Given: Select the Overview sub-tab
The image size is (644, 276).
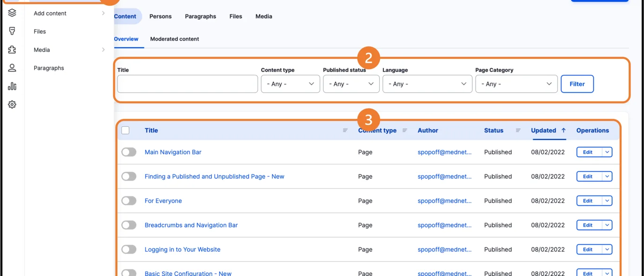Looking at the screenshot, I should tap(126, 39).
